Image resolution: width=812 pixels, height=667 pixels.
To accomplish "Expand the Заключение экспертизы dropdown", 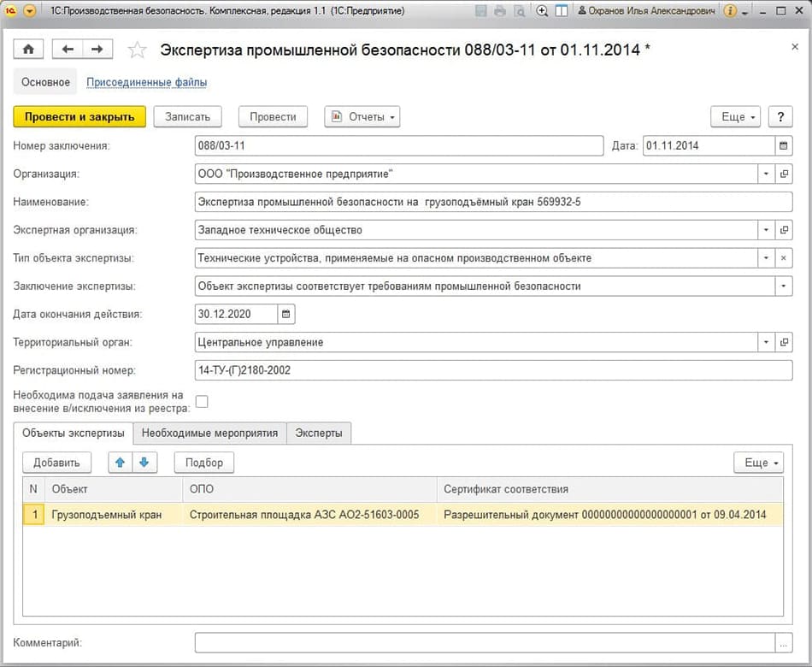I will click(784, 286).
